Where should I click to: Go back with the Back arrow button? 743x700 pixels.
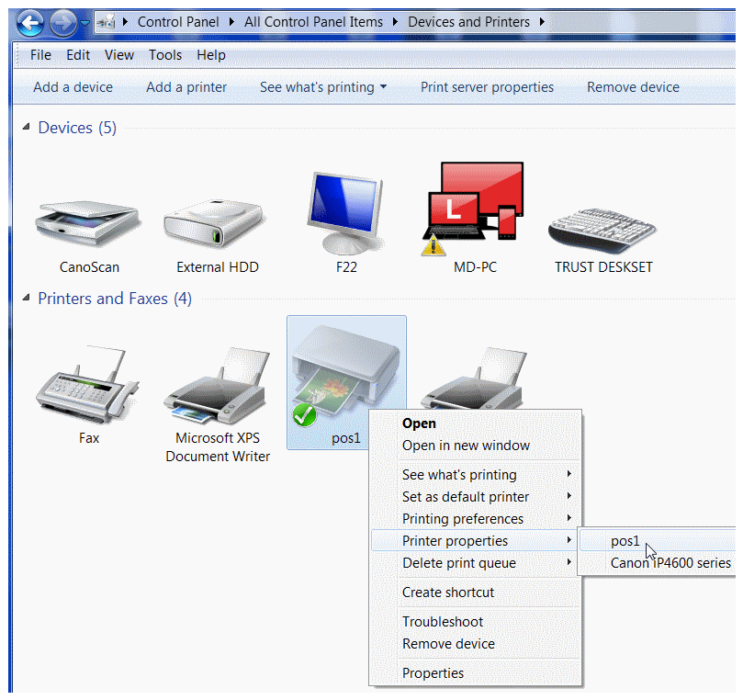pos(30,23)
